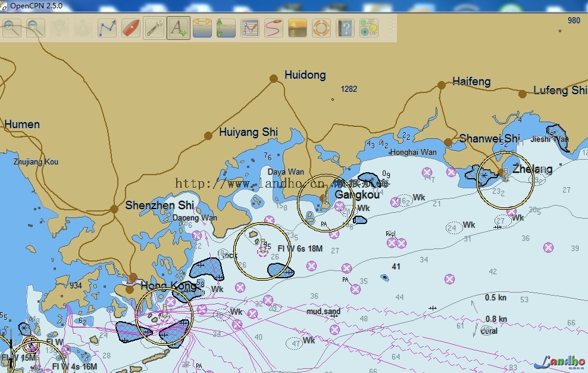Start creating a new route
Viewport: 588px width, 373px height.
(x=107, y=28)
